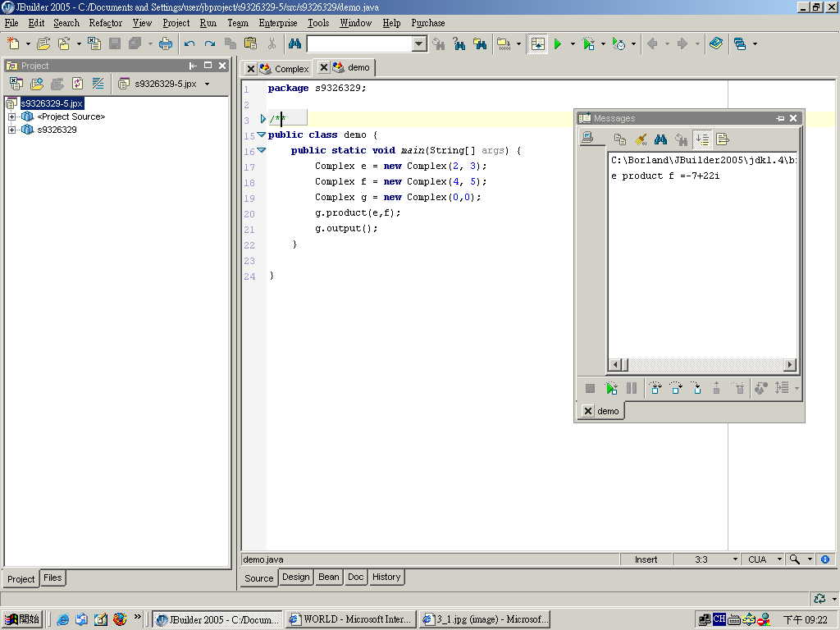Image resolution: width=840 pixels, height=630 pixels.
Task: Click the Find in Path folder binoculars icon
Action: point(480,44)
